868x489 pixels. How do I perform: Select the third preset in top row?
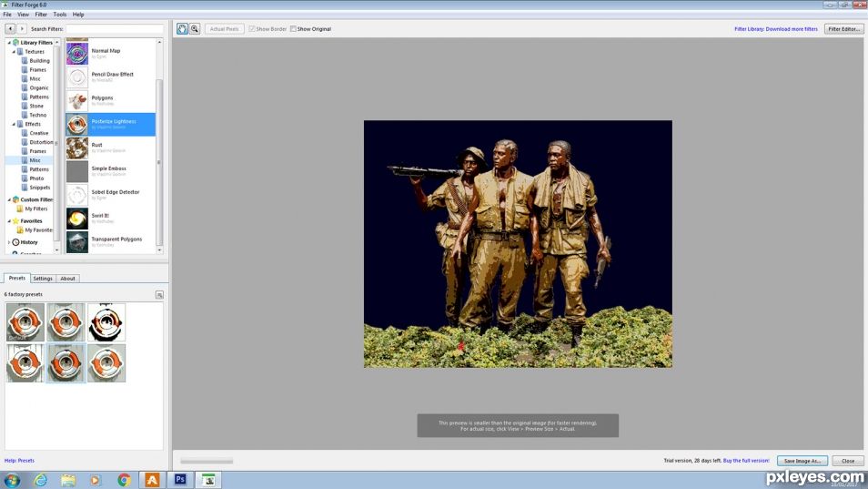click(106, 322)
